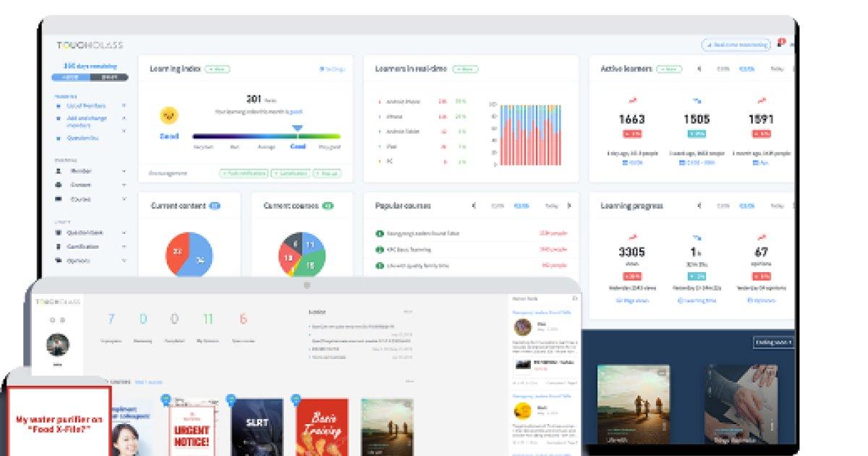Click the Android Phone row in real-time learners
This screenshot has height=456, width=868.
422,101
